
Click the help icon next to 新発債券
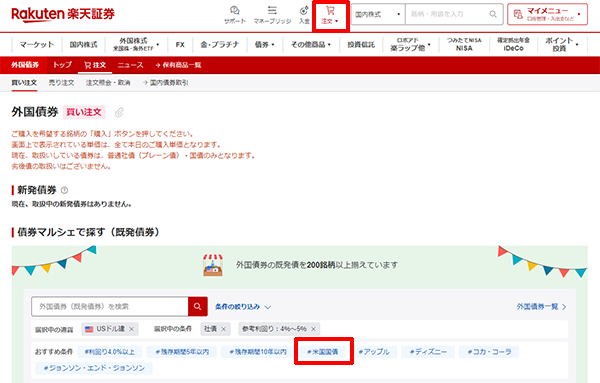click(65, 190)
